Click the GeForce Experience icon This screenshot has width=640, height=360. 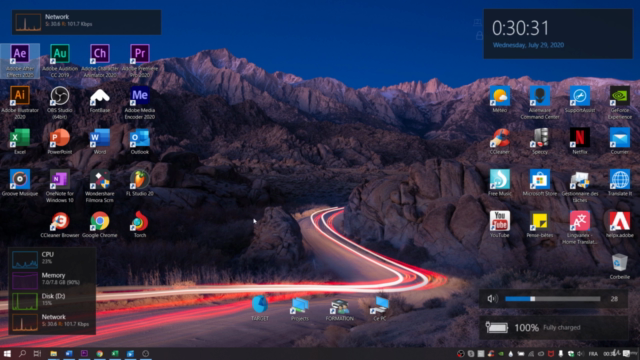[x=620, y=102]
